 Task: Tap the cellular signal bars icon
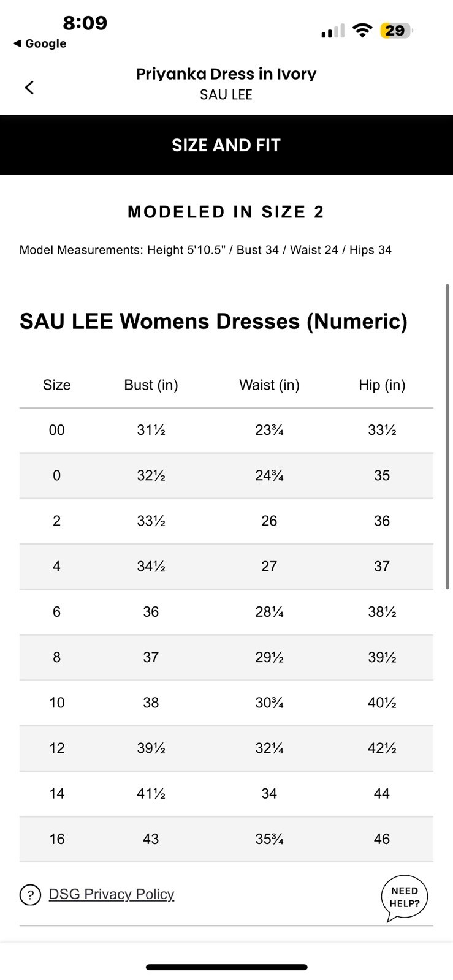(x=333, y=31)
